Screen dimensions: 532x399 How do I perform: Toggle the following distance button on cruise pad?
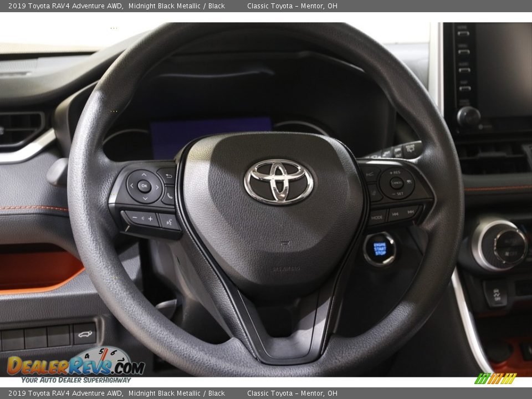[410, 181]
